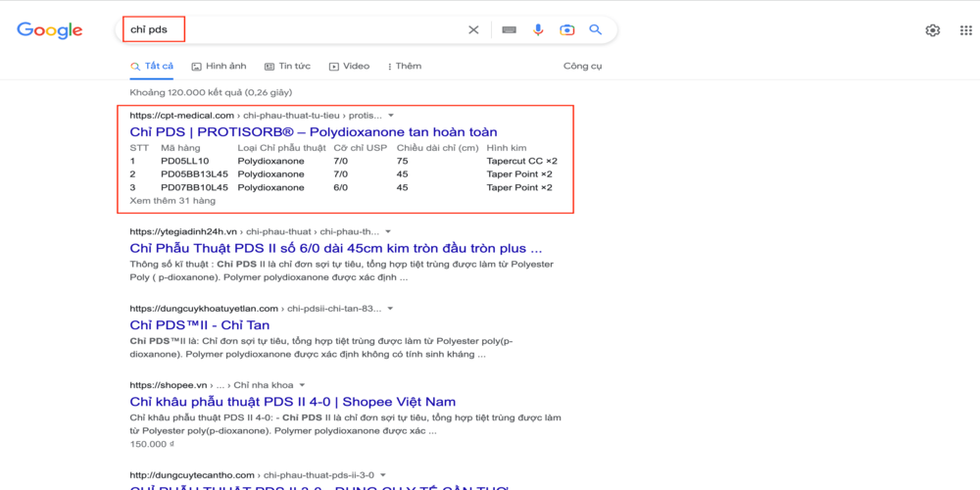Open the on-screen keyboard icon

tap(509, 30)
